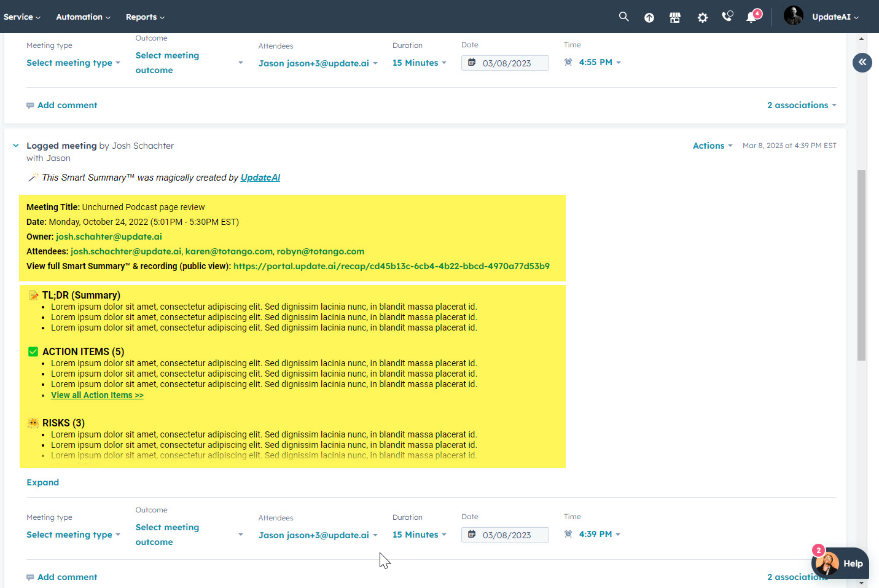879x588 pixels.
Task: Click bottom date field 03/08/2023
Action: [x=505, y=535]
